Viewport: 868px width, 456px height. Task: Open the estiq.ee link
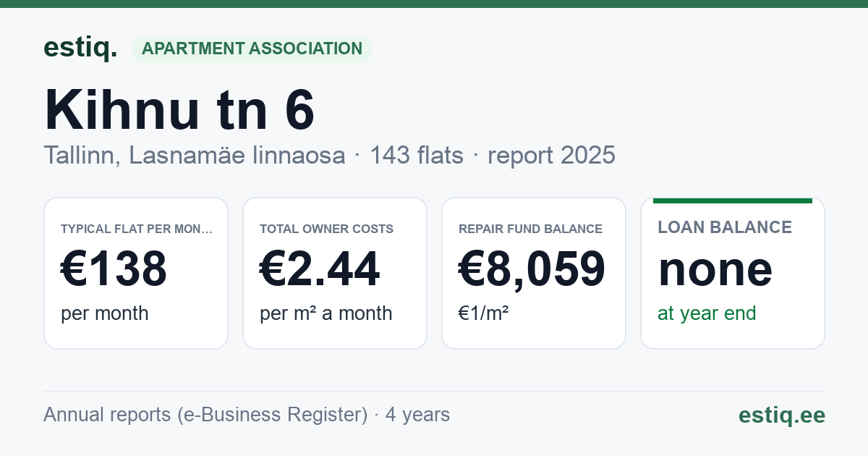coord(782,415)
